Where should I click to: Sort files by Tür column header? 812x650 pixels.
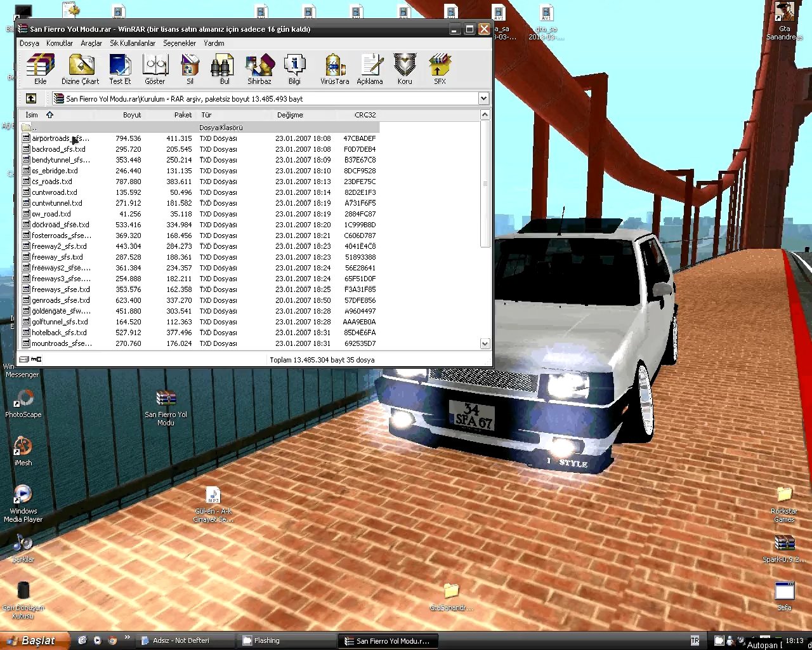(234, 115)
